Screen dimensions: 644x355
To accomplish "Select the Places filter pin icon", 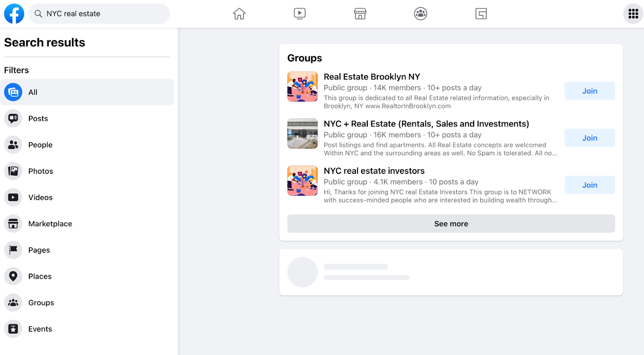I will [x=13, y=276].
